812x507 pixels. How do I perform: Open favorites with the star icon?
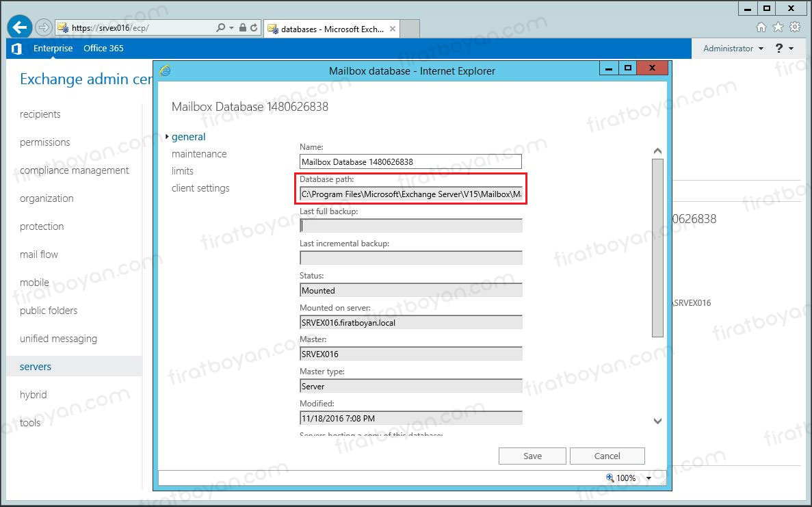(778, 27)
